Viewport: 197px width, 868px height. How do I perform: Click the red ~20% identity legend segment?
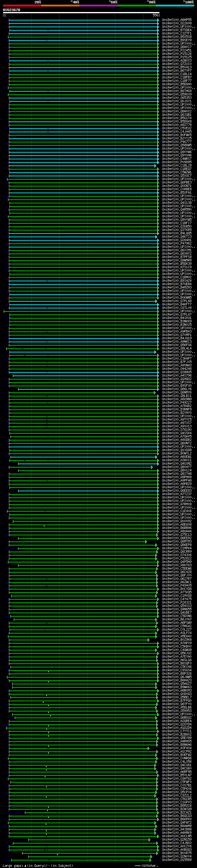pos(22,6)
